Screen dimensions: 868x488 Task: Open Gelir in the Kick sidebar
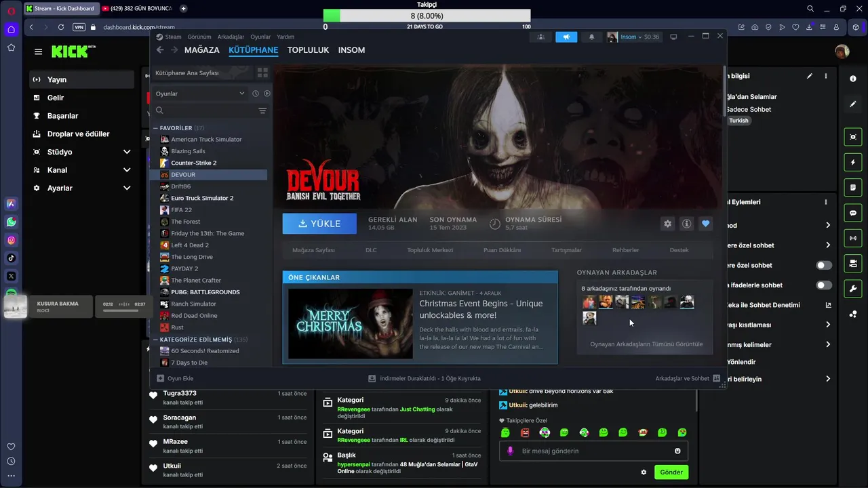[56, 98]
